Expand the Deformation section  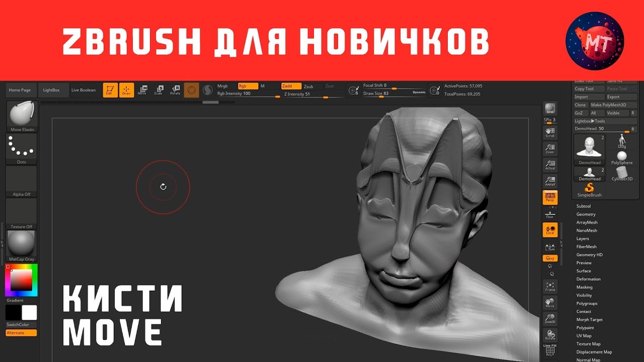coord(588,279)
